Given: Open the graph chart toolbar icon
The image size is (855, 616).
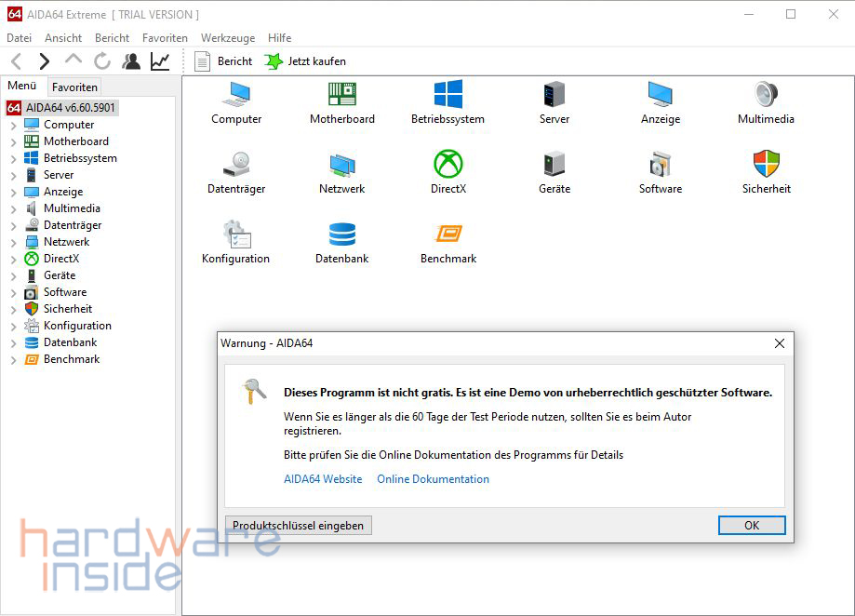Looking at the screenshot, I should pos(160,61).
